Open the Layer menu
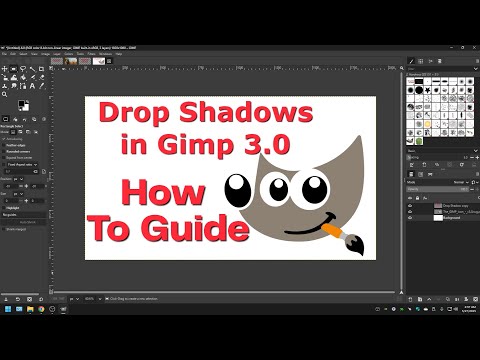The height and width of the screenshot is (360, 480). click(x=57, y=54)
